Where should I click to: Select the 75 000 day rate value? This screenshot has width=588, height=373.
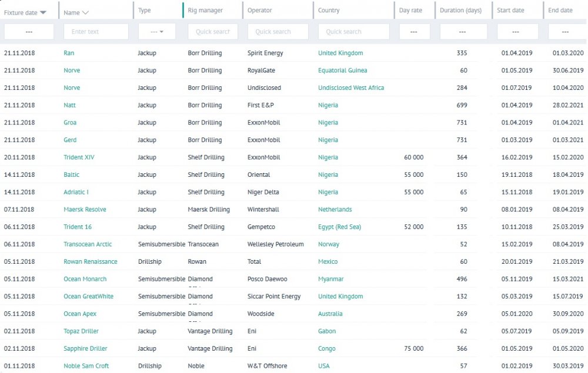click(x=413, y=348)
